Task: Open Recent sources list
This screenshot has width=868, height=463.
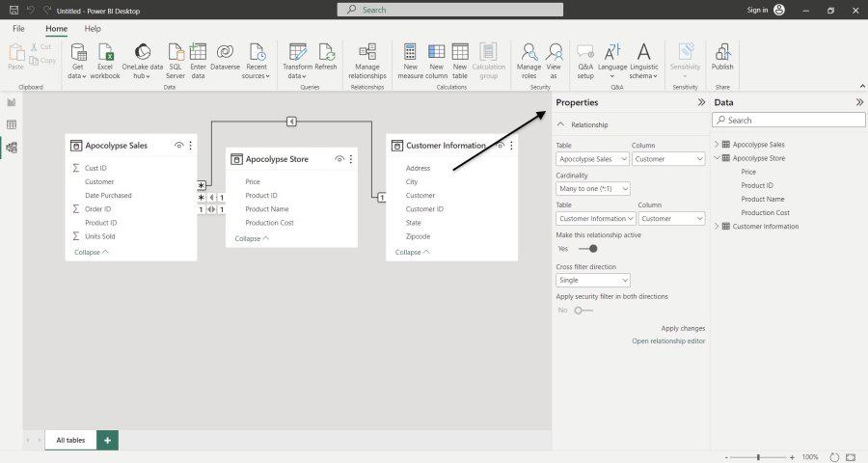Action: coord(257,61)
